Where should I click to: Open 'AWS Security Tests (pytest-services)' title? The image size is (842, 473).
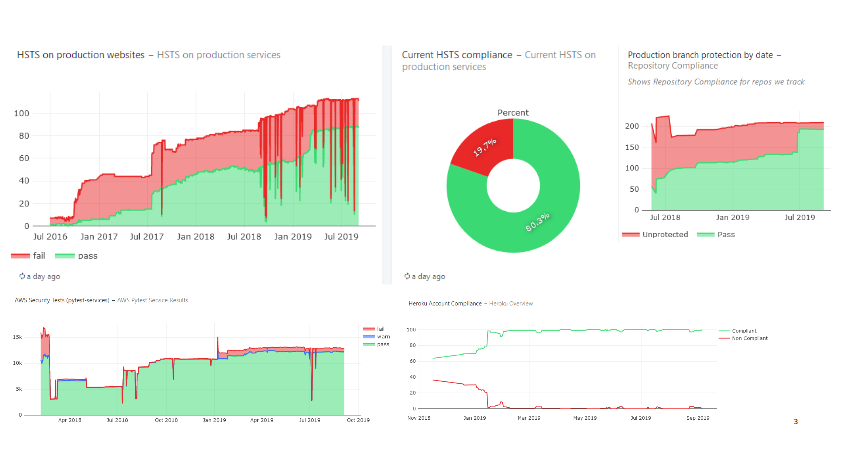pyautogui.click(x=62, y=300)
